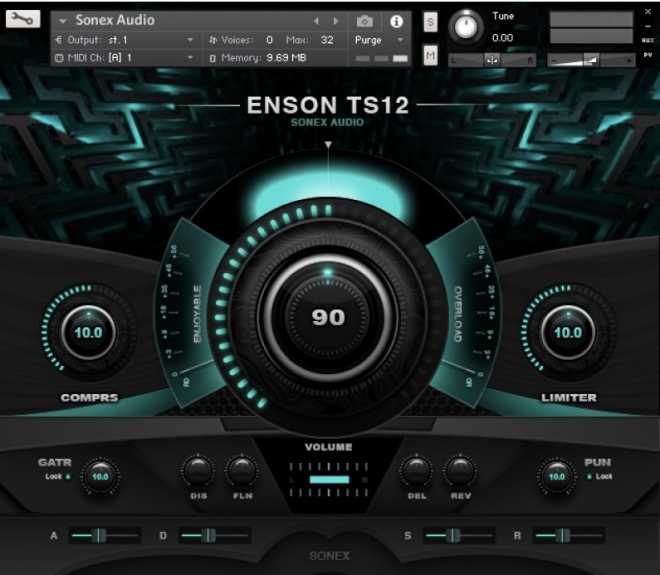Open the Sonex Audio instrument name menu
Viewport: 660px width, 575px height.
[x=115, y=20]
